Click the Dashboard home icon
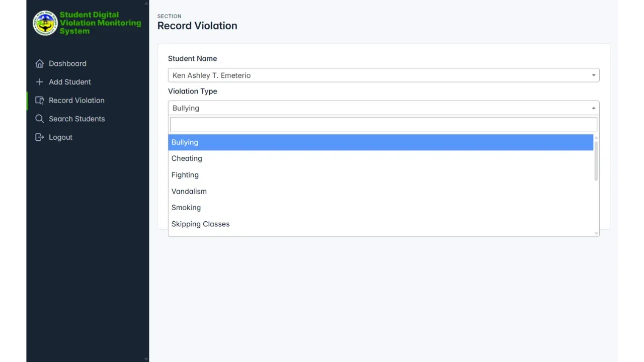Viewport: 644px width, 362px height. tap(40, 63)
